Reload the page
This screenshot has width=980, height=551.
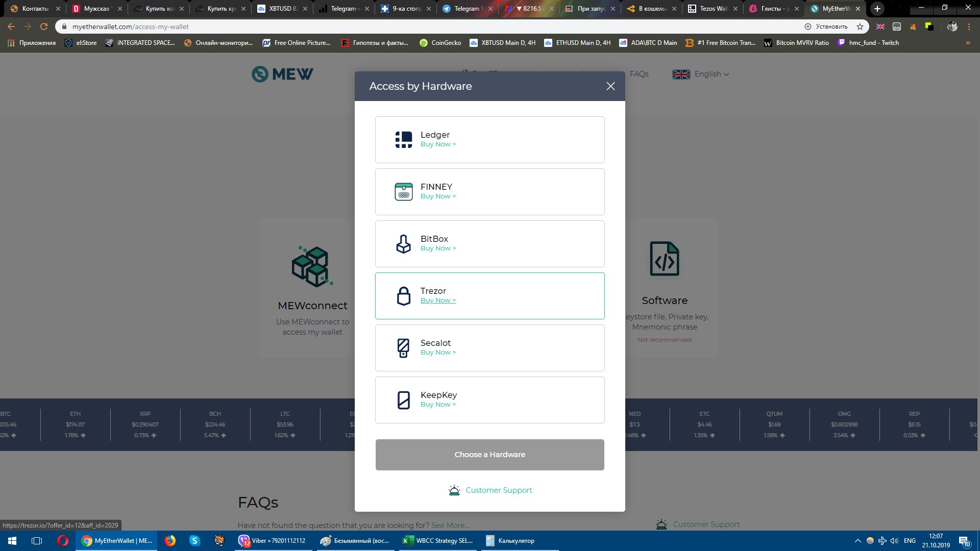point(44,27)
